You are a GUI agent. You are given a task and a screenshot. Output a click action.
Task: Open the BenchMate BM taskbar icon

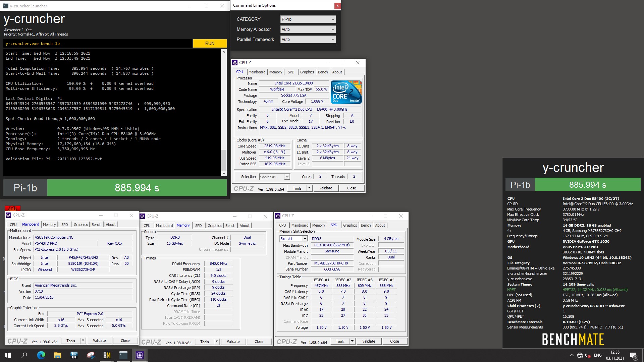click(x=107, y=355)
